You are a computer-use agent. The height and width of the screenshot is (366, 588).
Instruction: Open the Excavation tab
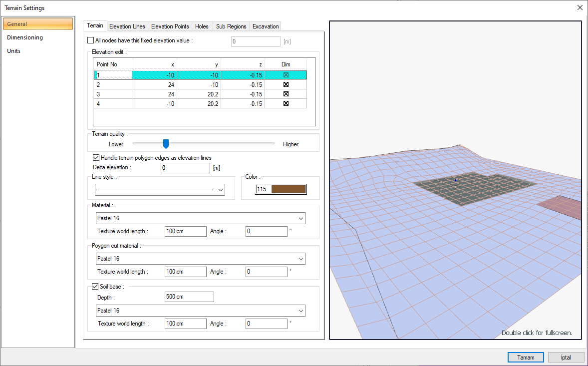tap(266, 26)
